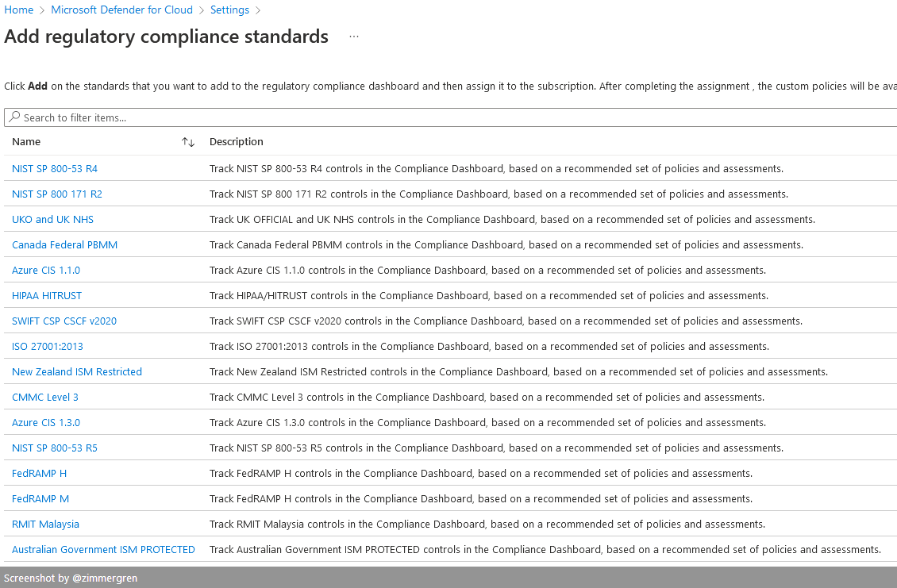
Task: Select ISO 27001:2013 standard
Action: 48,347
